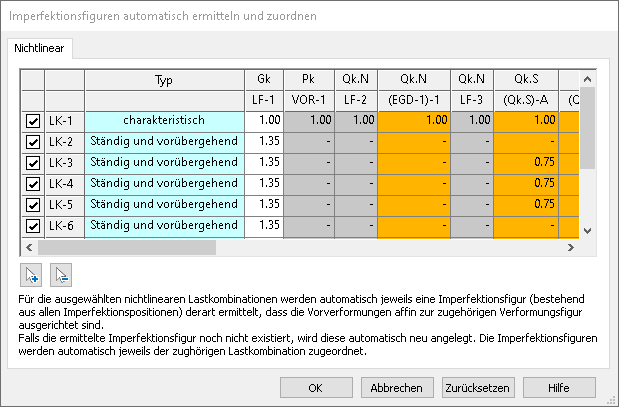
Task: Click the table's scroll up arrow
Action: click(x=588, y=77)
